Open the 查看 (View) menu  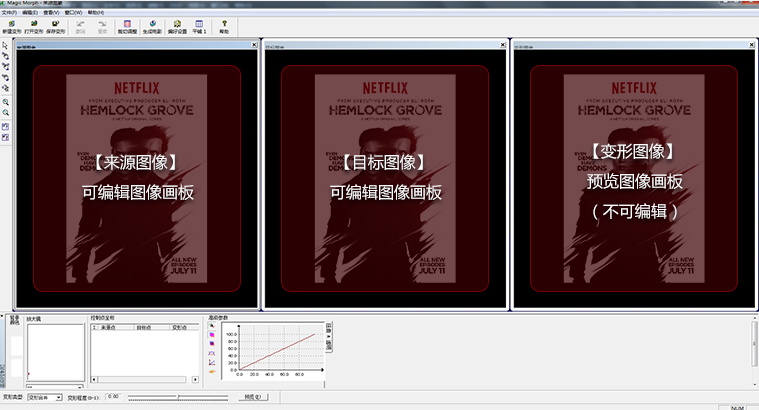[x=51, y=12]
